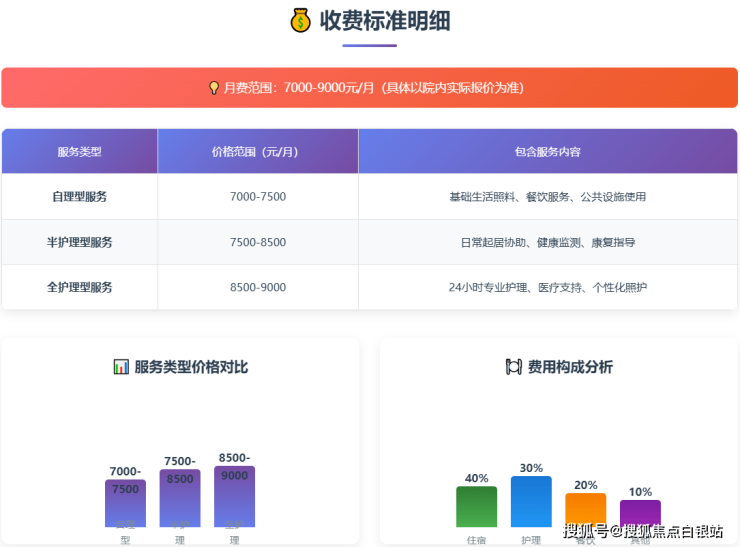The height and width of the screenshot is (547, 740).
Task: Click the 全护理型服务 row label
Action: 79,287
